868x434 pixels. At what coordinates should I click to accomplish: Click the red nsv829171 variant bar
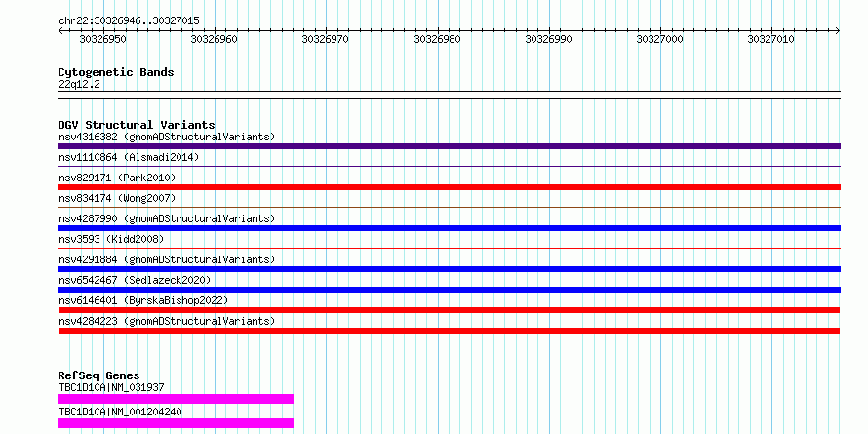(x=449, y=187)
